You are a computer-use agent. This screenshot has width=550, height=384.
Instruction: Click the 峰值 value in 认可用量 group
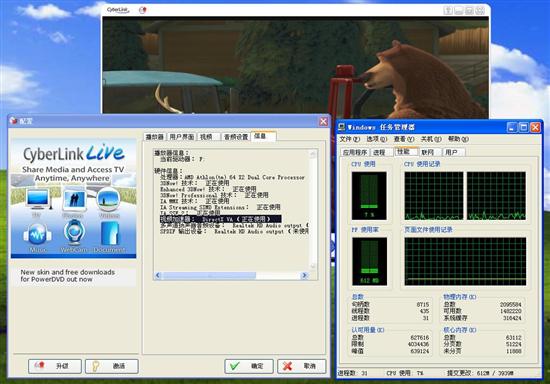click(420, 351)
